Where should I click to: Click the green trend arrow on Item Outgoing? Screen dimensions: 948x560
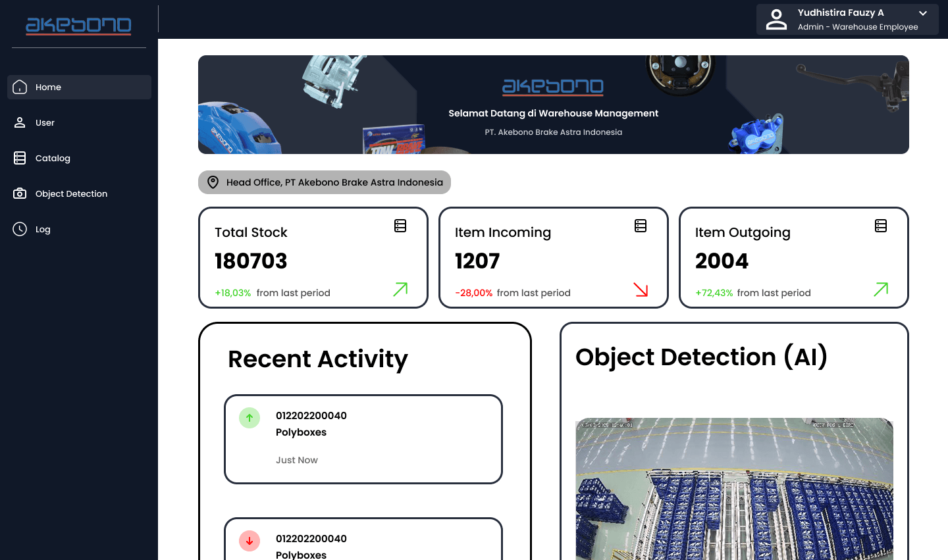pyautogui.click(x=881, y=290)
